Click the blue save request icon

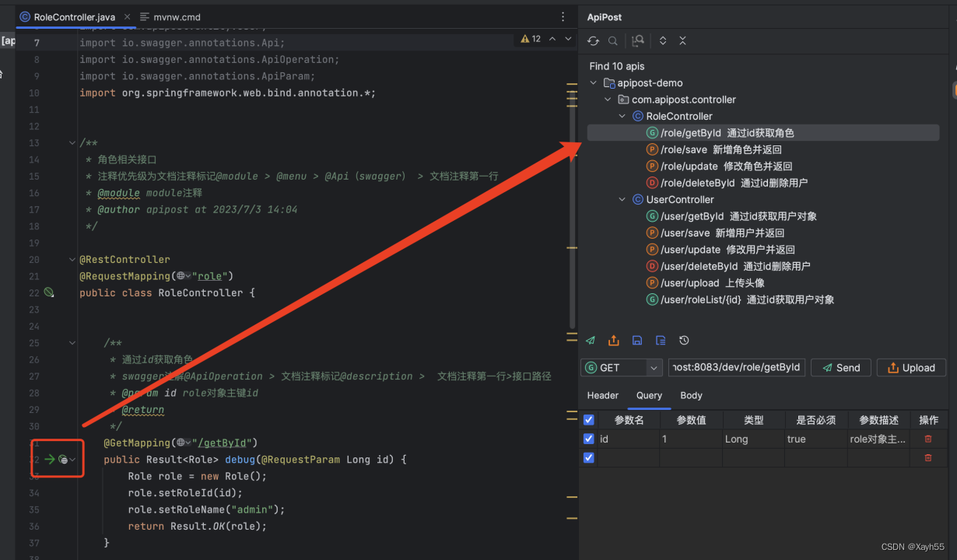(637, 340)
